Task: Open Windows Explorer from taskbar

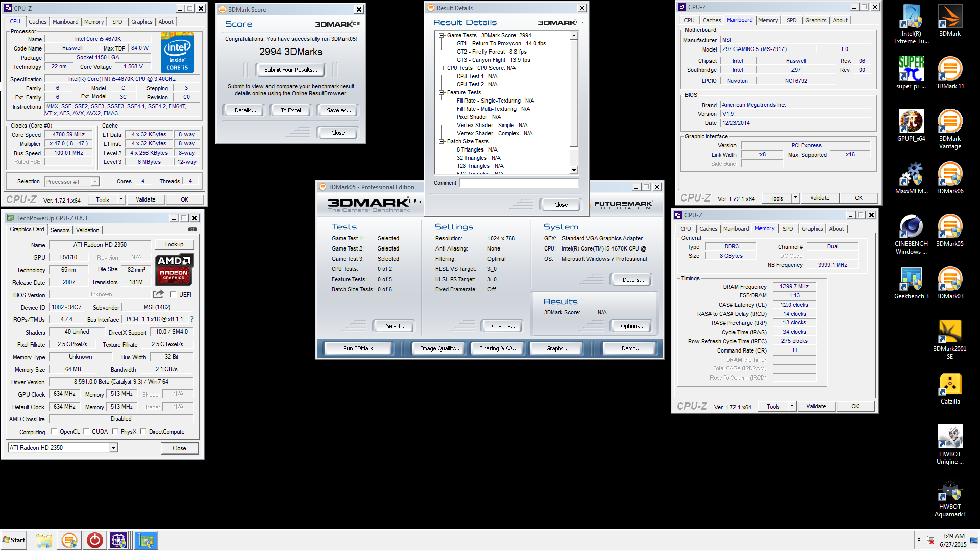Action: tap(44, 540)
